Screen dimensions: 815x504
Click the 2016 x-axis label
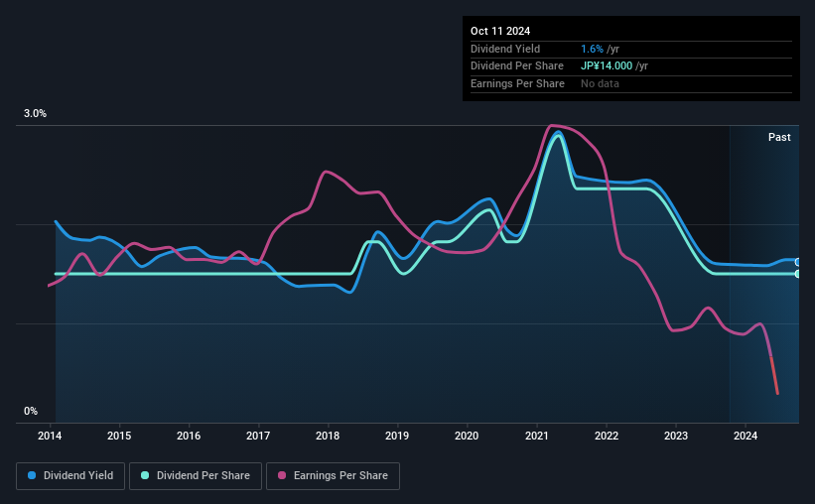[189, 436]
